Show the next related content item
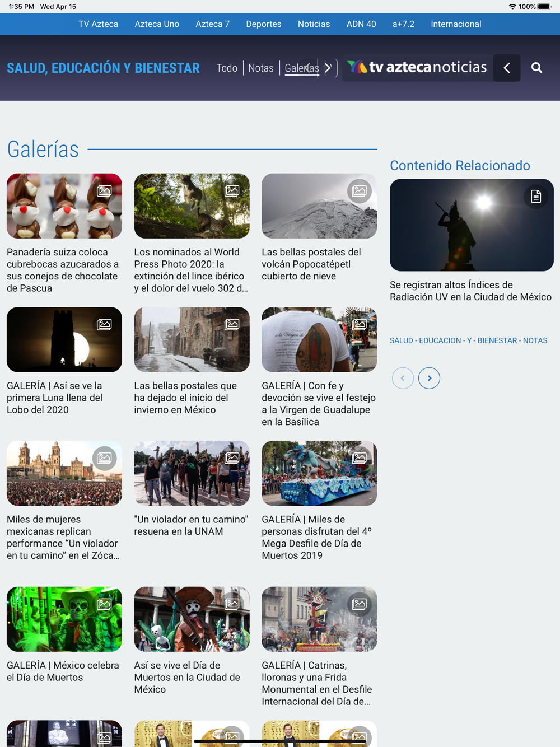 click(429, 378)
